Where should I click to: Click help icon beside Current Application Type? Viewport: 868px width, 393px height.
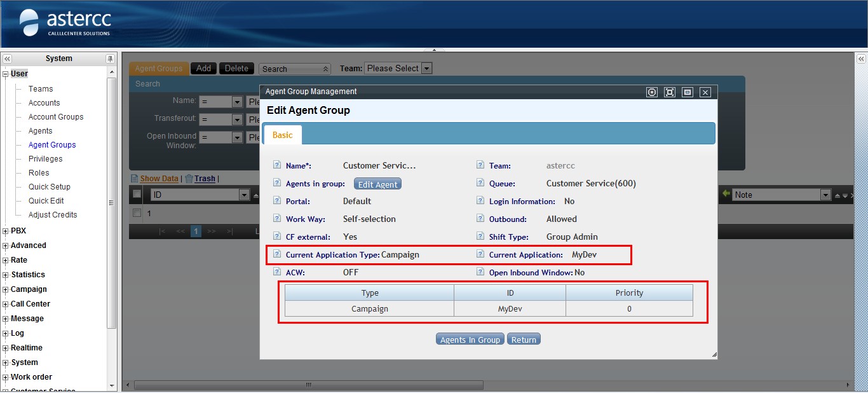(x=276, y=254)
